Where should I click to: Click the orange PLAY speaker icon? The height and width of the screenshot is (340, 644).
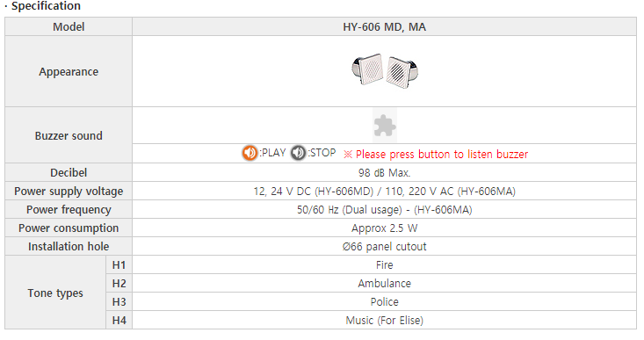coord(250,153)
